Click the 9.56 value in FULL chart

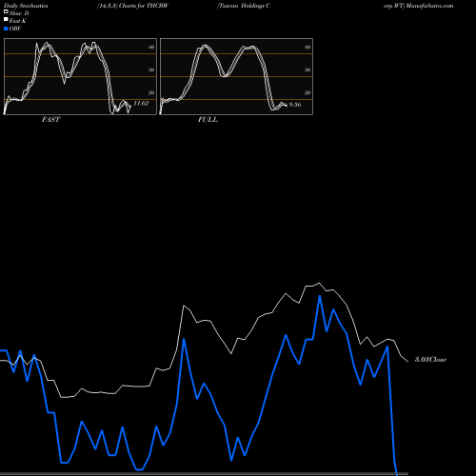(295, 105)
